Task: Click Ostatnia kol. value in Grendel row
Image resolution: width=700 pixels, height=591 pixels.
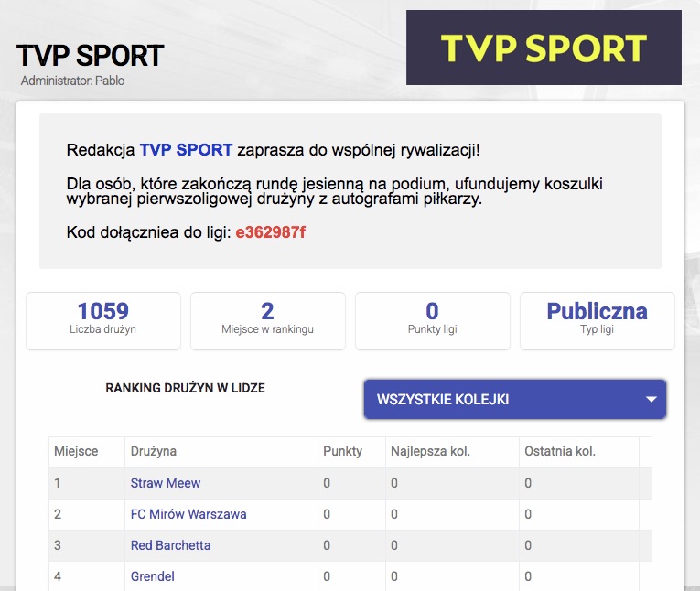Action: click(528, 576)
